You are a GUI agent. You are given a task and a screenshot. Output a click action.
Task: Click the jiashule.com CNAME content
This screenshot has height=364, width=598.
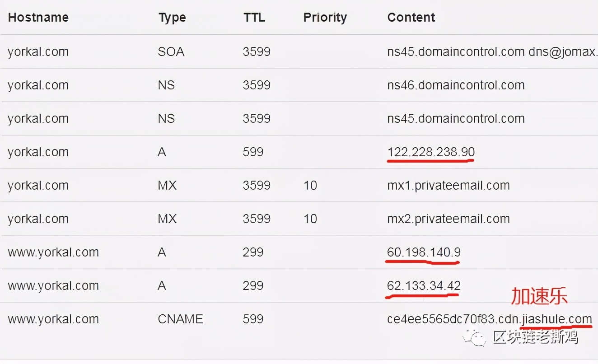pyautogui.click(x=490, y=319)
